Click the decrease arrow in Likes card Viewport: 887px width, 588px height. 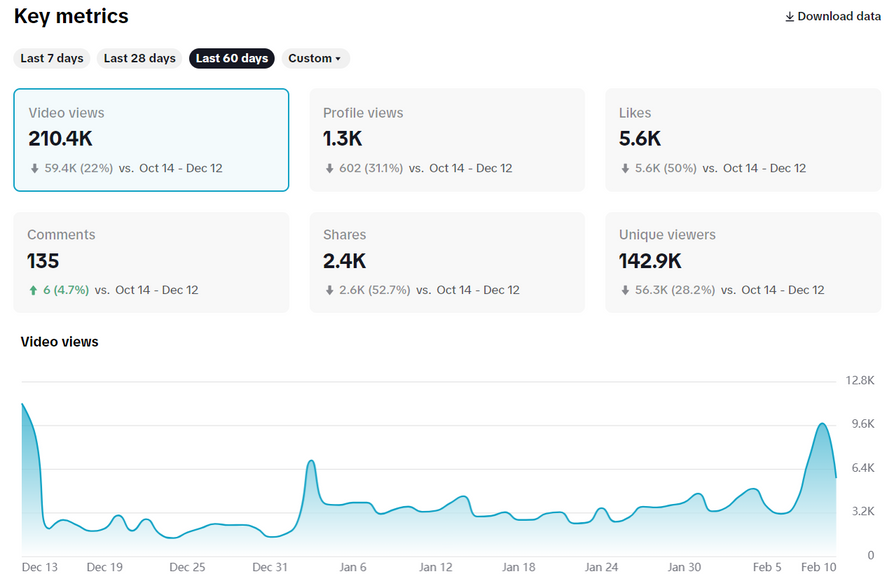(625, 168)
